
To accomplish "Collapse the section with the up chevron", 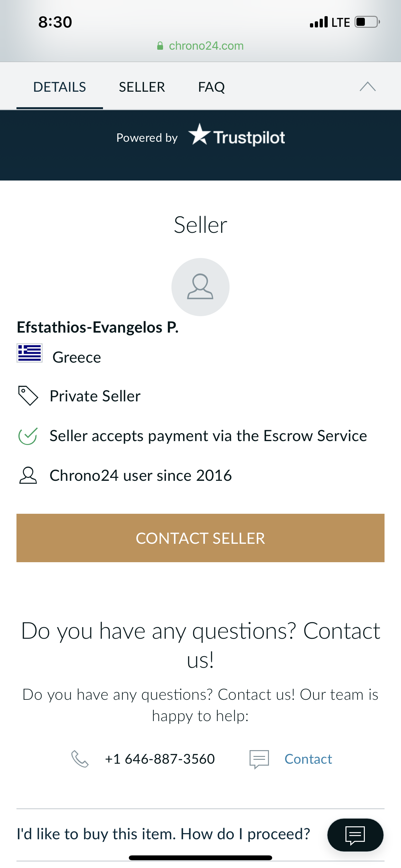I will coord(367,87).
